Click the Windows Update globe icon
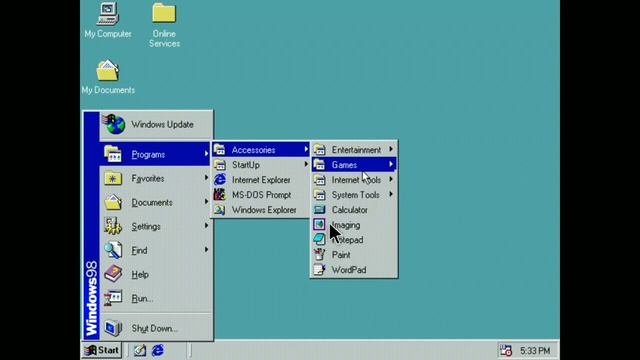 click(x=113, y=124)
